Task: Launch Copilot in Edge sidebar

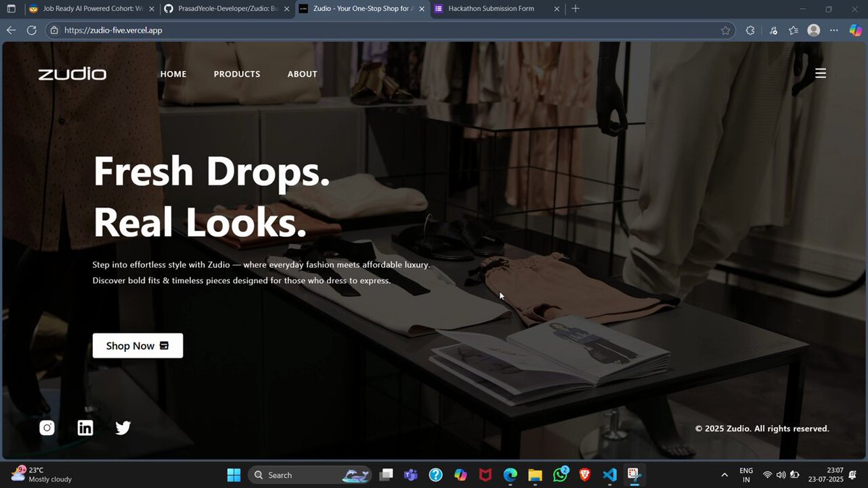Action: 855,30
